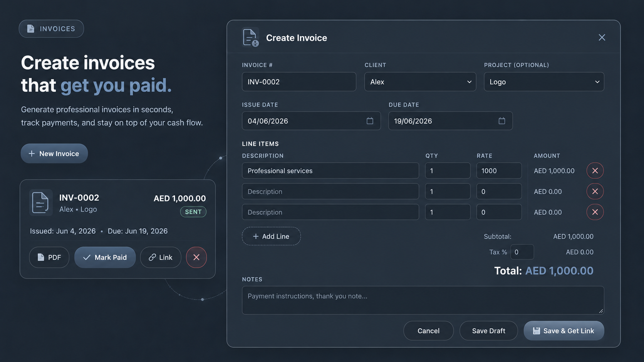This screenshot has width=644, height=362.
Task: Remove the second line item with red X
Action: point(595,191)
